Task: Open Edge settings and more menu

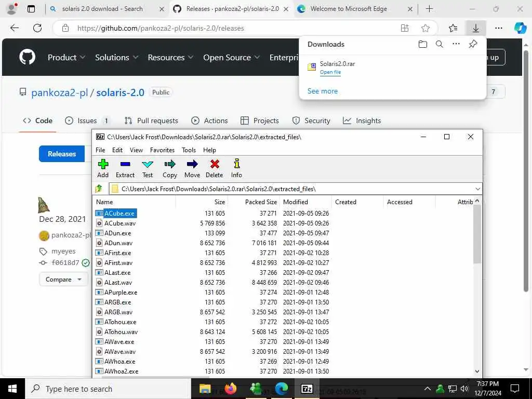Action: point(498,28)
